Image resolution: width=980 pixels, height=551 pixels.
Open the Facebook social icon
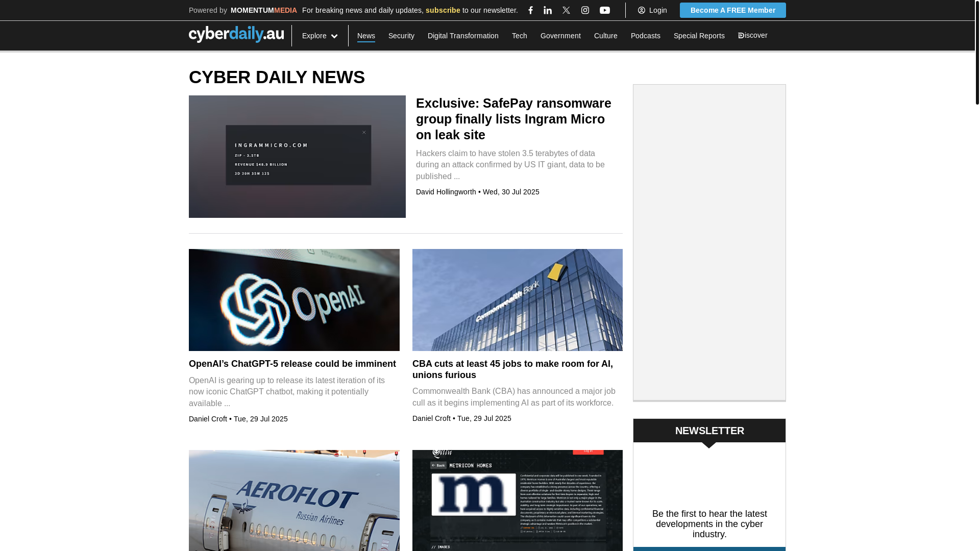point(530,10)
